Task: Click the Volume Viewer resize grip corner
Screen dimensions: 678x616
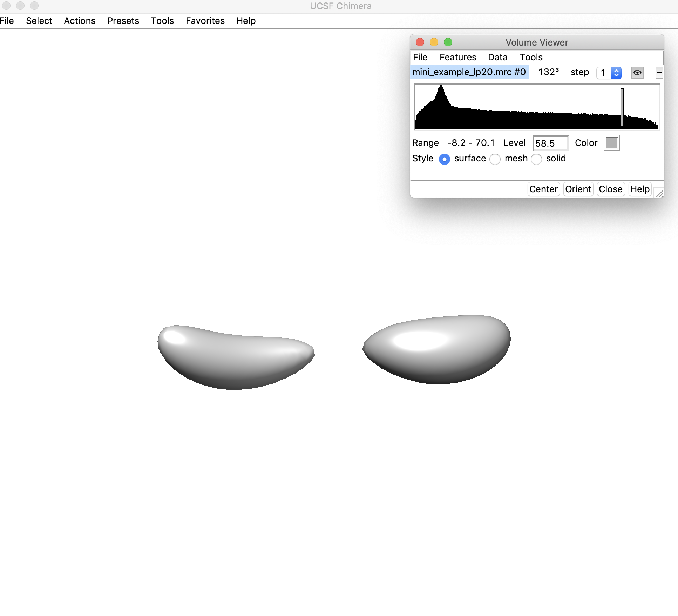Action: 659,193
